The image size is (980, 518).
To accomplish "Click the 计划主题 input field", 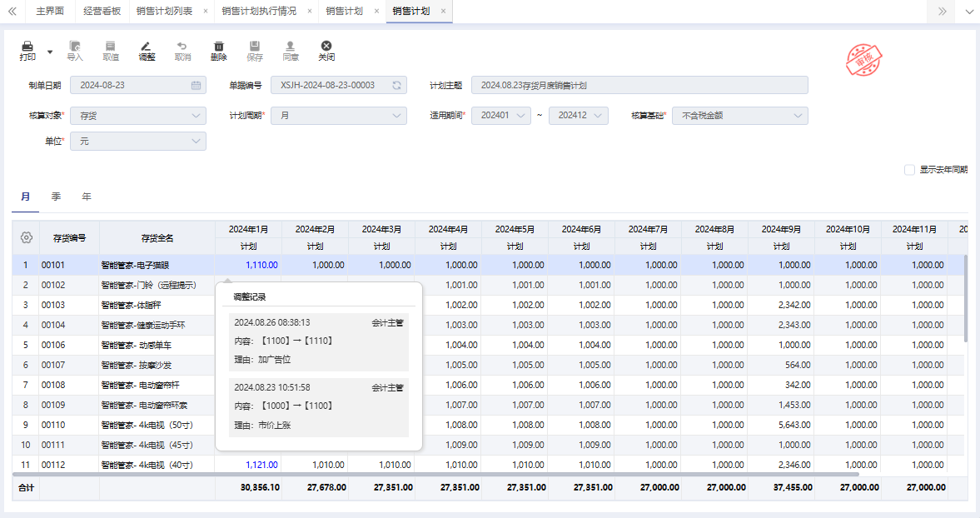I will (639, 85).
